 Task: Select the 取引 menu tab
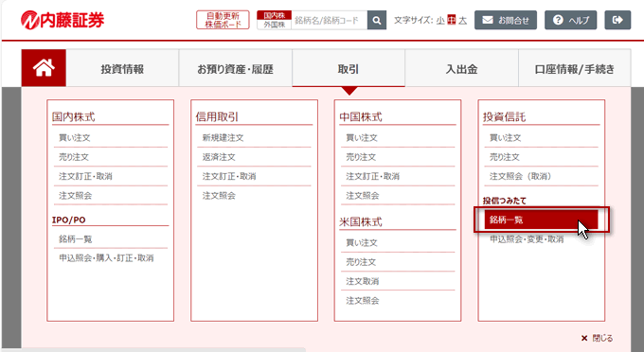(349, 68)
